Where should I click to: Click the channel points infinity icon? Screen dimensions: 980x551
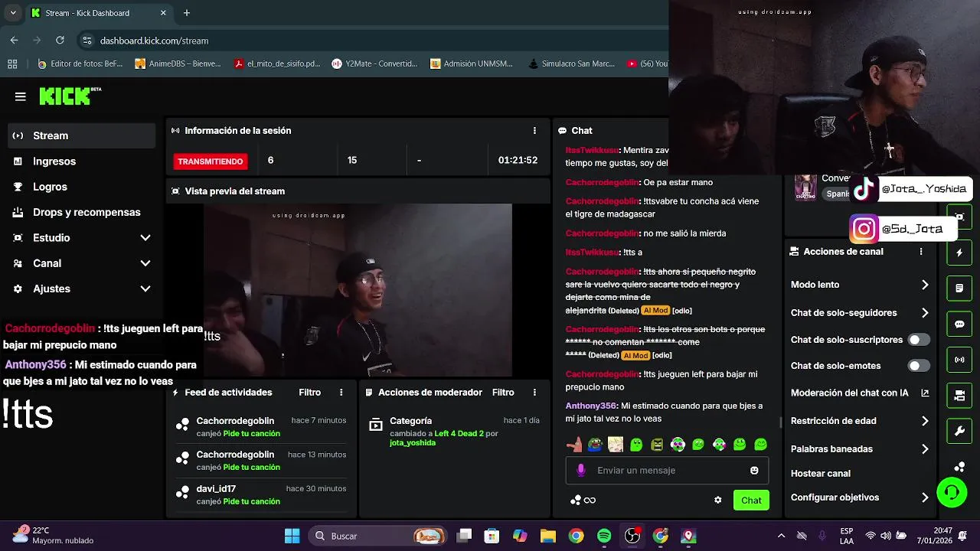pos(590,500)
